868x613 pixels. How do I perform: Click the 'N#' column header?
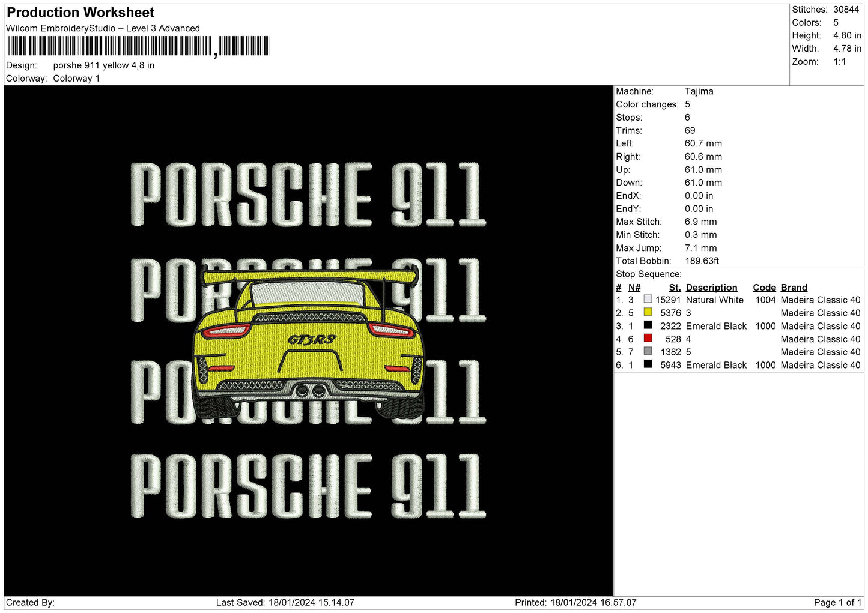[634, 288]
